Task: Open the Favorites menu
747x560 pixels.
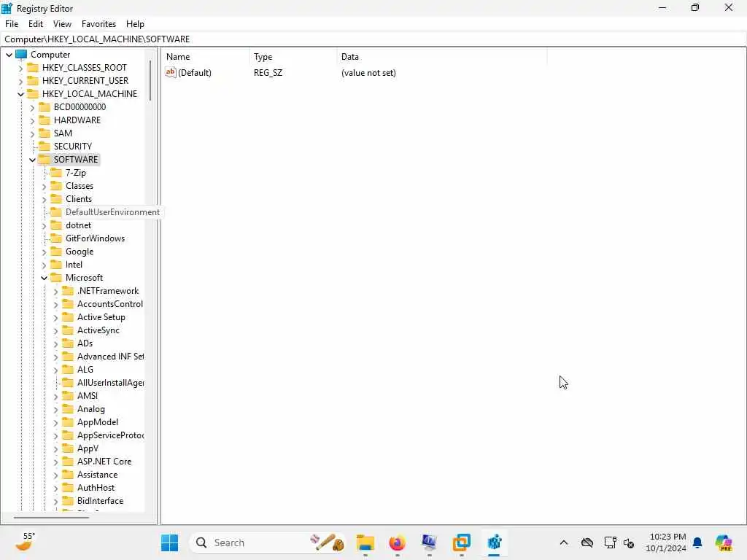Action: pos(98,24)
